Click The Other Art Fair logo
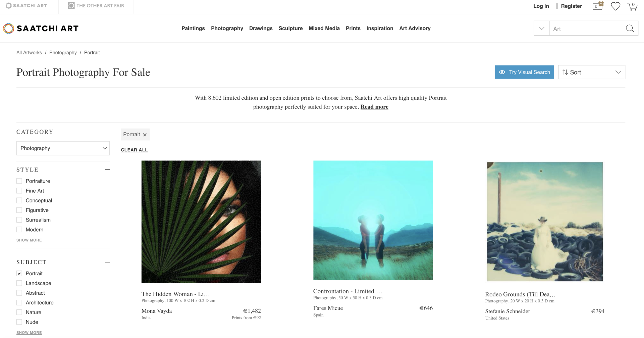This screenshot has height=338, width=644. click(96, 6)
